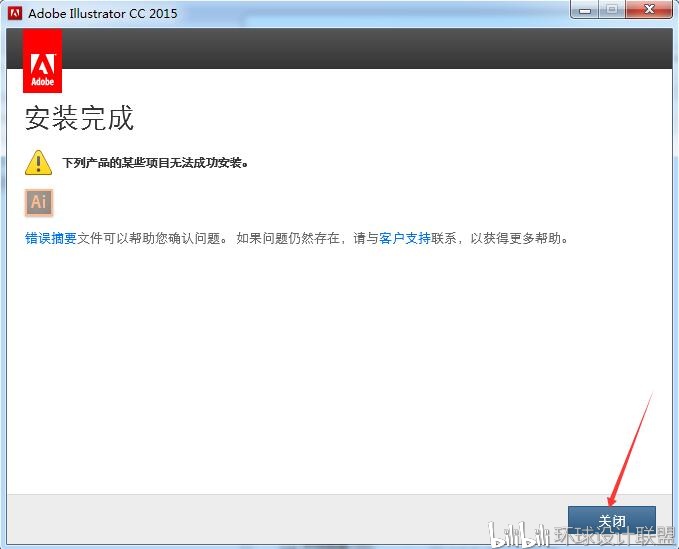Click the Ai Illustrator product icon

[x=39, y=202]
